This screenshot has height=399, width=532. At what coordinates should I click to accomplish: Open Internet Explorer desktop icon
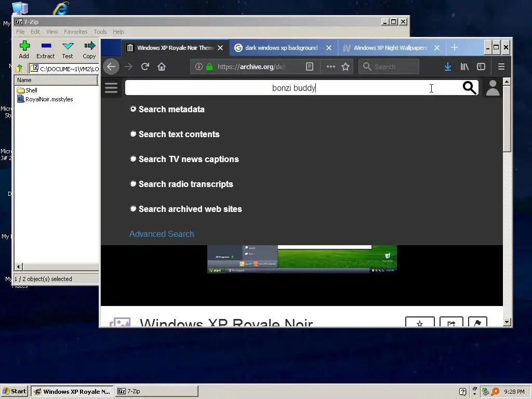(x=60, y=8)
